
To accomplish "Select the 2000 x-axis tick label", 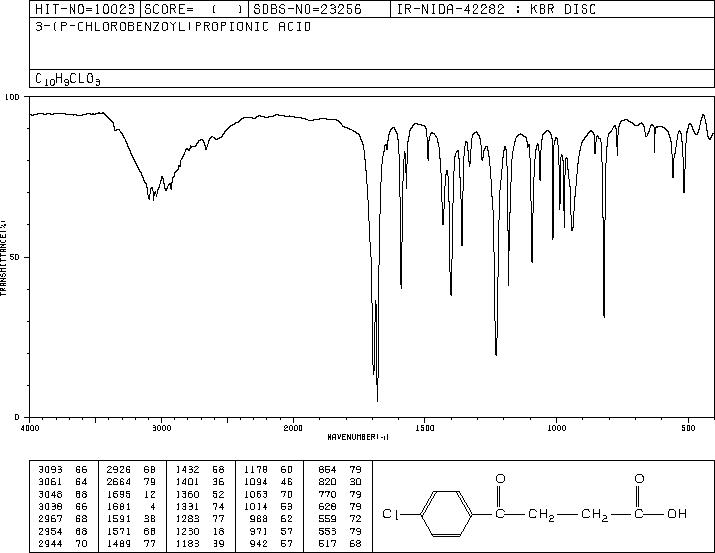I will [293, 428].
